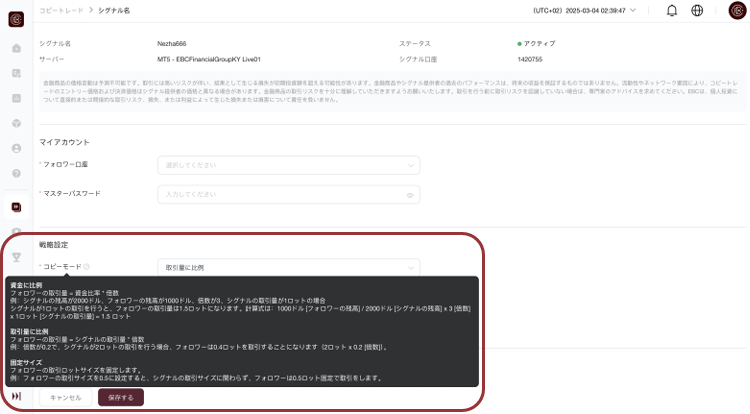Click the シグナル名 breadcrumb item
This screenshot has height=414, width=750.
[x=114, y=11]
